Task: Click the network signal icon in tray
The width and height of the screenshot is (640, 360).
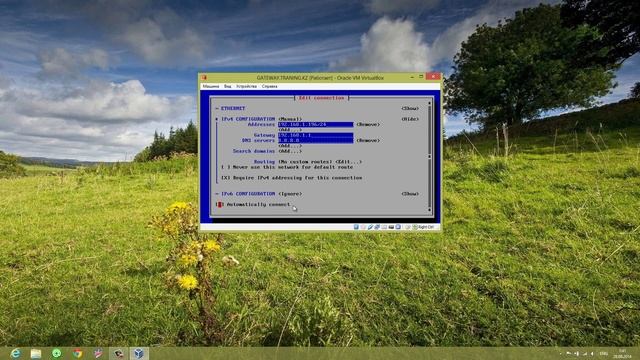Action: pos(585,353)
